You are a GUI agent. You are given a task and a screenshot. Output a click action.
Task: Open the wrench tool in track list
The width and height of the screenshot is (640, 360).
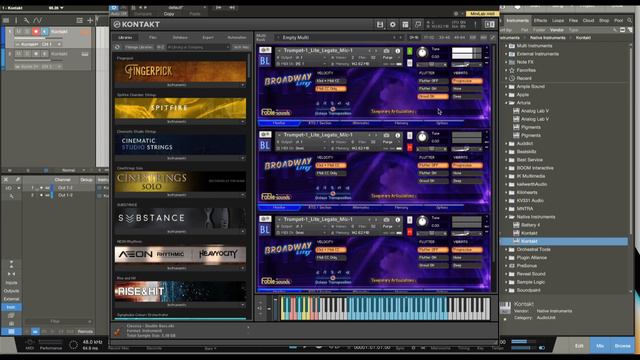(26, 20)
